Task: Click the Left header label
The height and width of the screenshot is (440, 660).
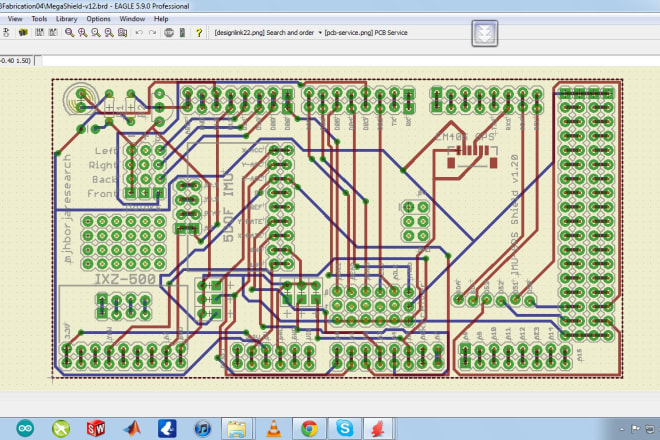Action: (x=106, y=150)
